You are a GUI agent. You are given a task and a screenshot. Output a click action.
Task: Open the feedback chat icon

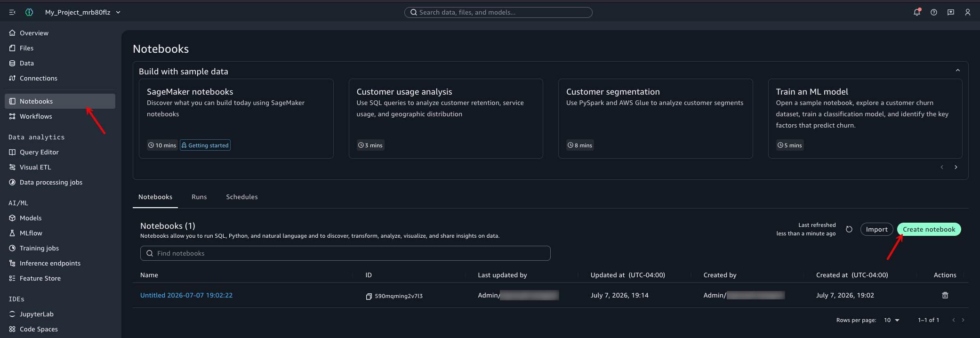[951, 12]
